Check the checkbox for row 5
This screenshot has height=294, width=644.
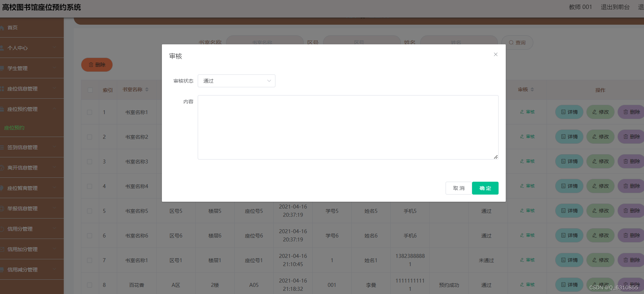(x=90, y=211)
